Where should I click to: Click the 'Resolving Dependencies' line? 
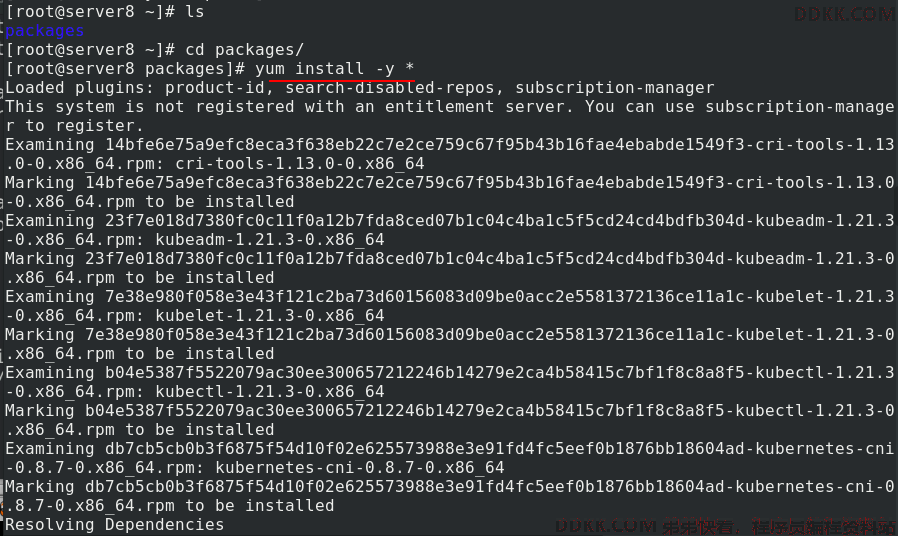[x=115, y=525]
